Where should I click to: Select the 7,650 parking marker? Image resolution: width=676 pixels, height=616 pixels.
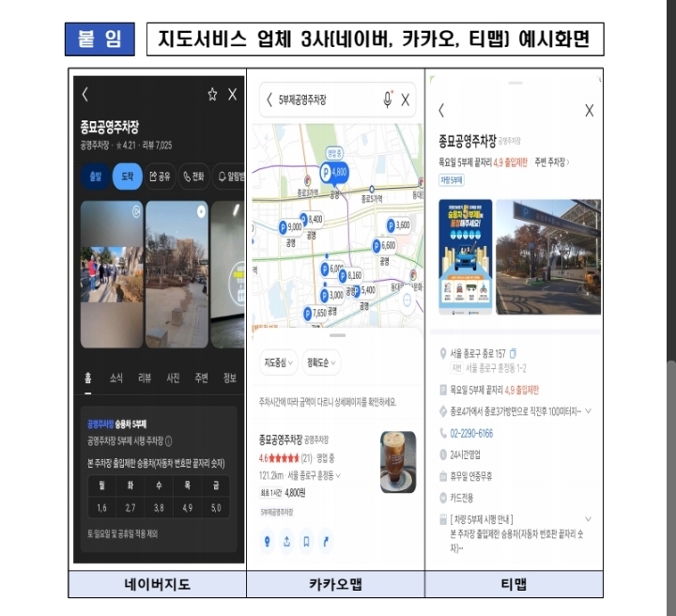(315, 314)
